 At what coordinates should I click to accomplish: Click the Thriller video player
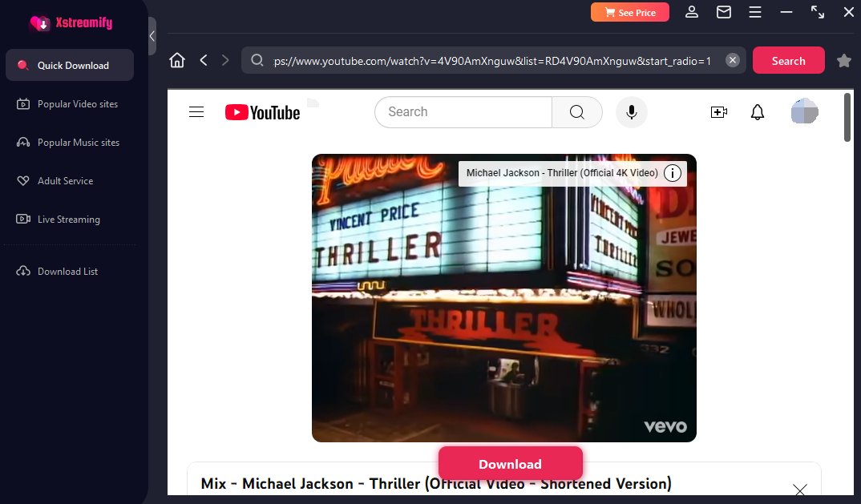pyautogui.click(x=504, y=297)
